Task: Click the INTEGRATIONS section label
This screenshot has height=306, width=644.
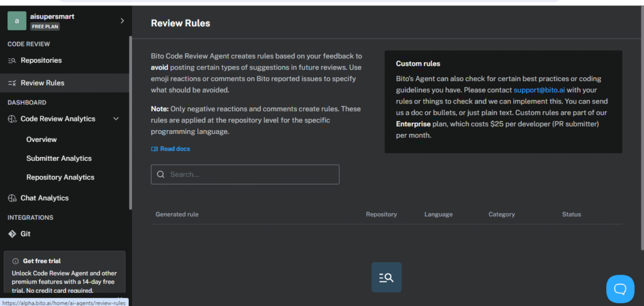Action: tap(30, 217)
